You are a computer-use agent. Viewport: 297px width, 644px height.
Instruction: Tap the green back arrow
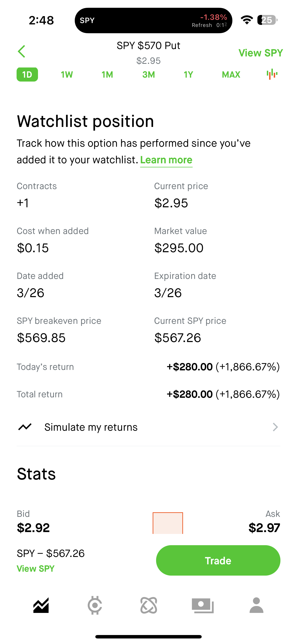22,52
